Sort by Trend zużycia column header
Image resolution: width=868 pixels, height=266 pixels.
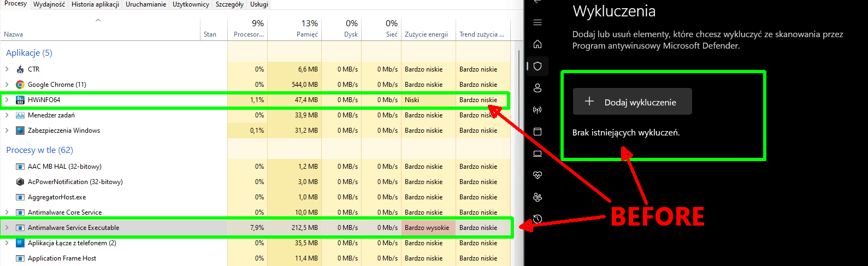[x=483, y=28]
